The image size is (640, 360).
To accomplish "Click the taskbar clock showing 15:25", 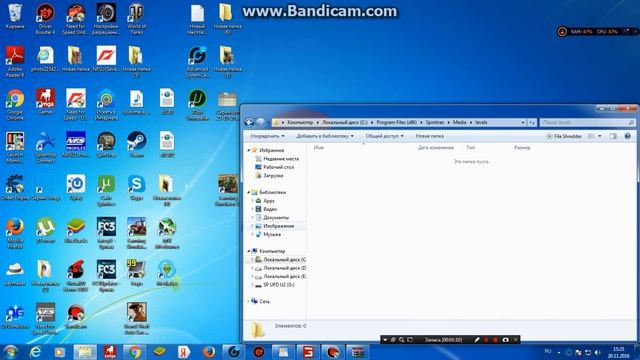I will 618,352.
